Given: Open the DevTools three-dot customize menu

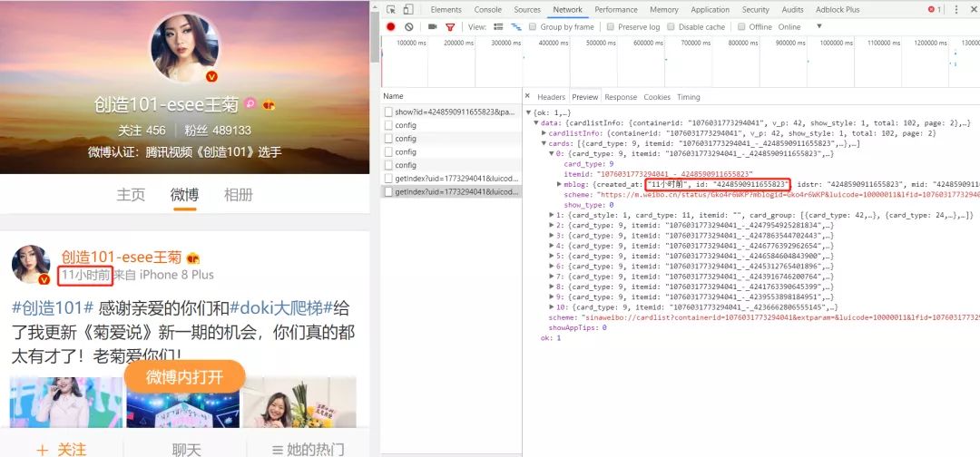Looking at the screenshot, I should coord(955,9).
